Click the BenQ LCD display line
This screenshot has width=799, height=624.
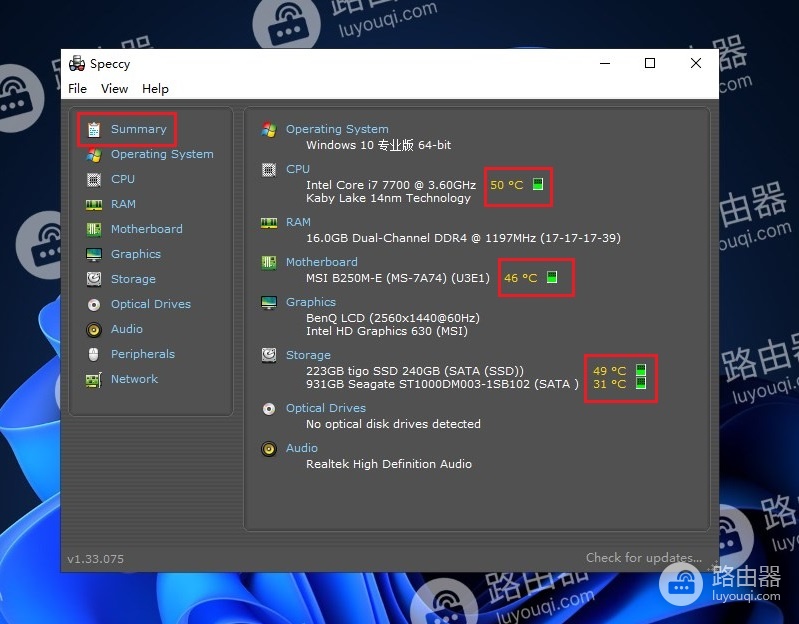[392, 317]
